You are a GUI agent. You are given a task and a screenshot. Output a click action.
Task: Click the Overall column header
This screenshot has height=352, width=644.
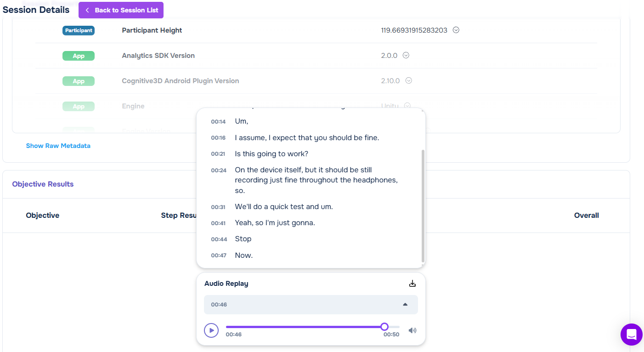coord(587,215)
